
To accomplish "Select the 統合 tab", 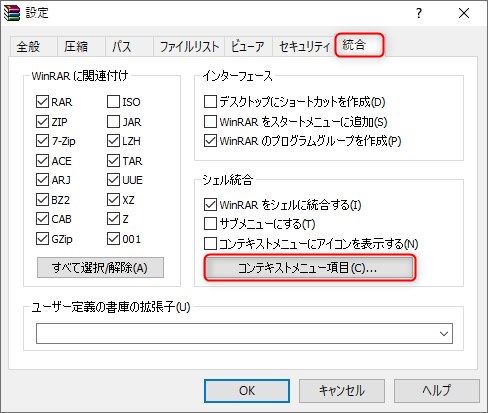I will (359, 45).
